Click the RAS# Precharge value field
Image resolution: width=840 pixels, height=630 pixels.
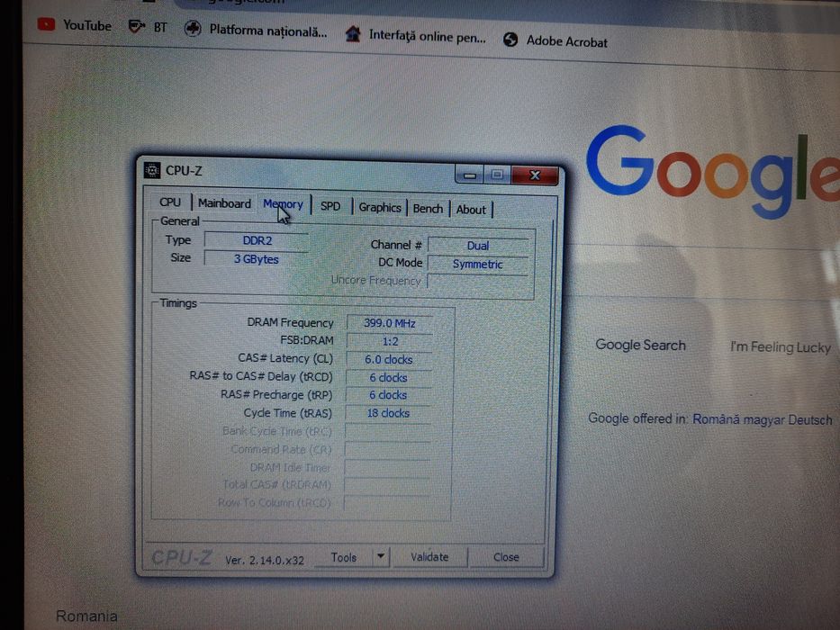pos(388,395)
